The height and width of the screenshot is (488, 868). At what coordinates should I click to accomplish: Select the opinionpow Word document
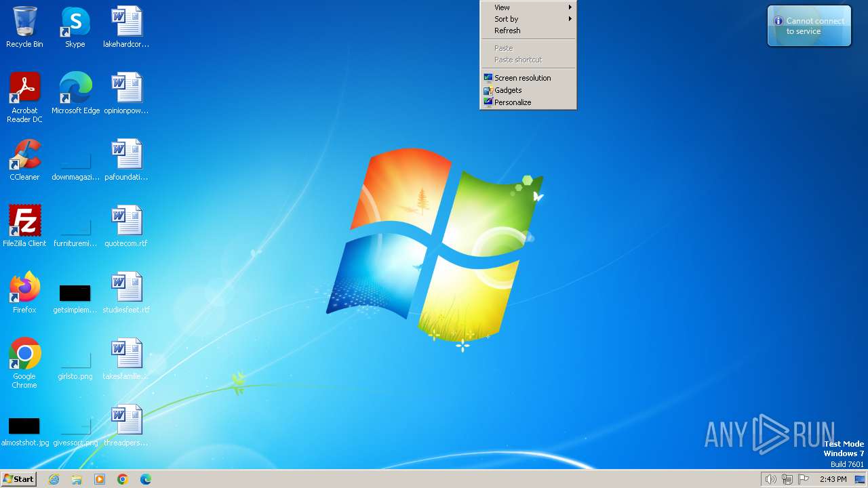126,94
